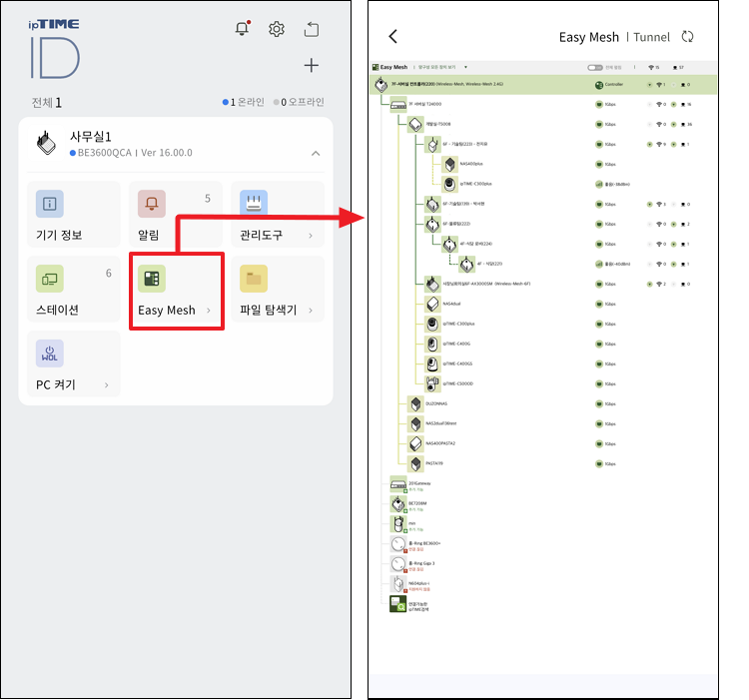Click the 0 오프라인 status filter
The height and width of the screenshot is (700, 749).
click(299, 102)
